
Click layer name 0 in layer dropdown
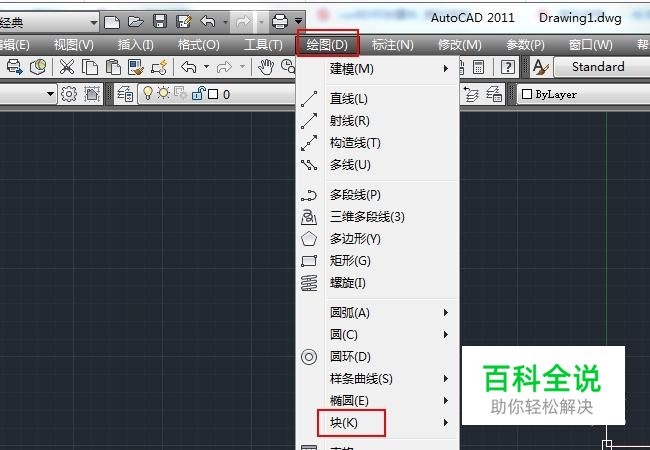pos(226,95)
